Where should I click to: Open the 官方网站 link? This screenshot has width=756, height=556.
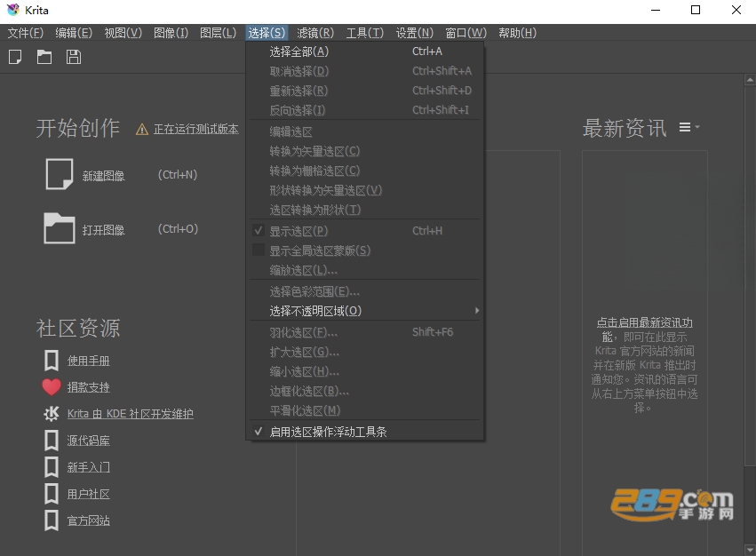[x=88, y=520]
